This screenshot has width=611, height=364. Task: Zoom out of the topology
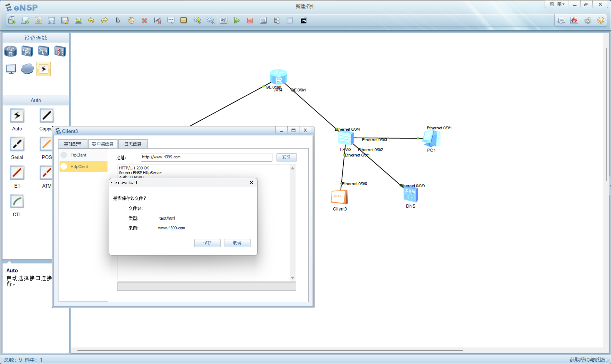[211, 20]
